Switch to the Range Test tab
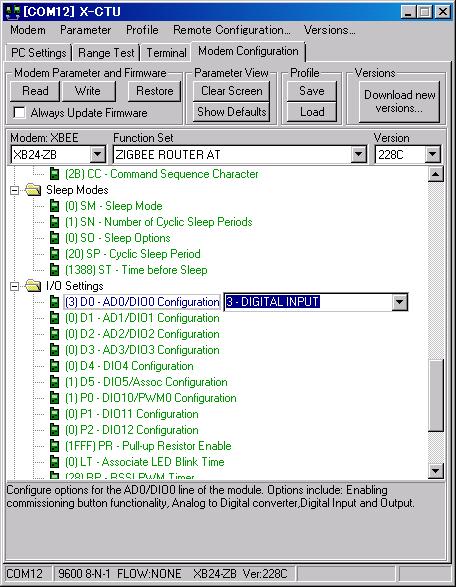The height and width of the screenshot is (587, 456). [106, 53]
